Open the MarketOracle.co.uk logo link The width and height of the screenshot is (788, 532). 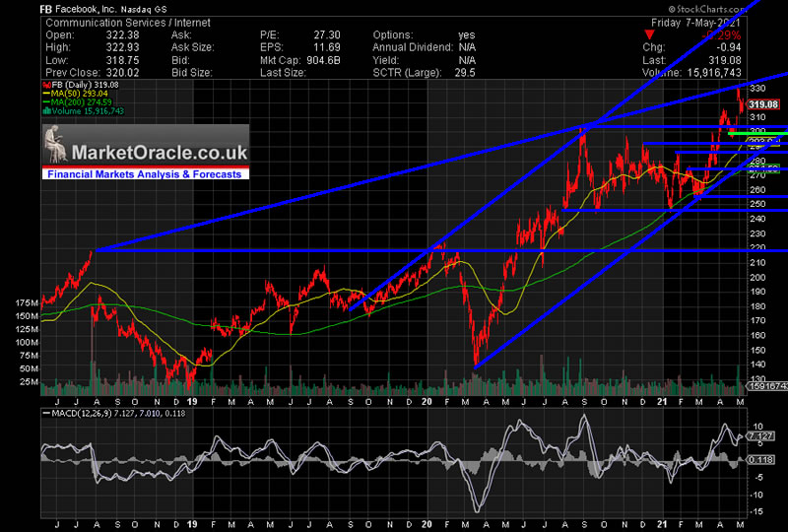(146, 145)
